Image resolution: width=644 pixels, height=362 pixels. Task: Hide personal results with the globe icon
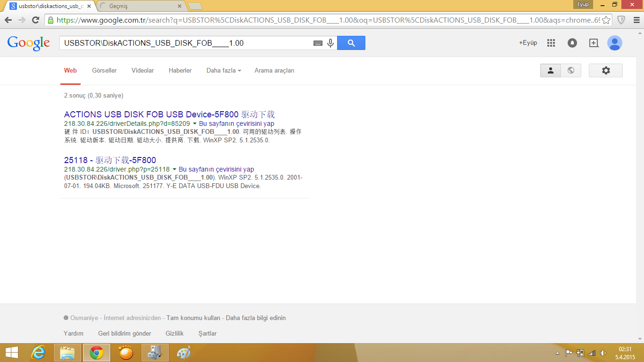571,70
